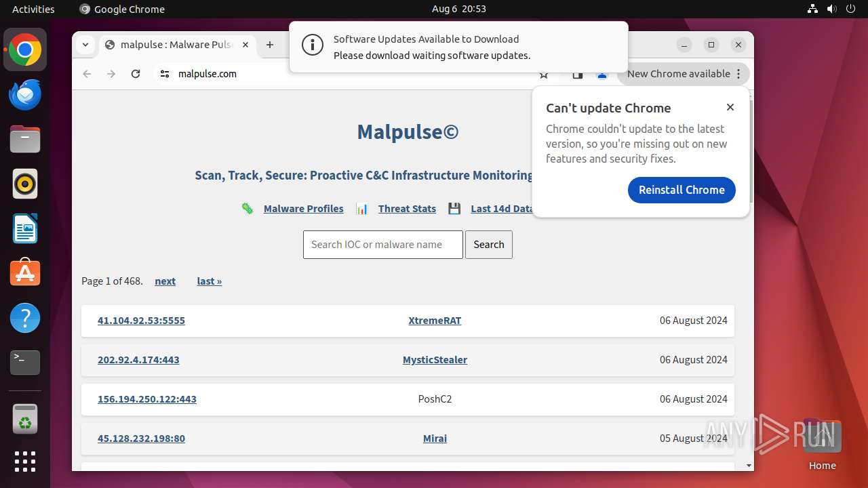Open the XtremeRAT malware profile
The width and height of the screenshot is (868, 488).
coord(435,321)
